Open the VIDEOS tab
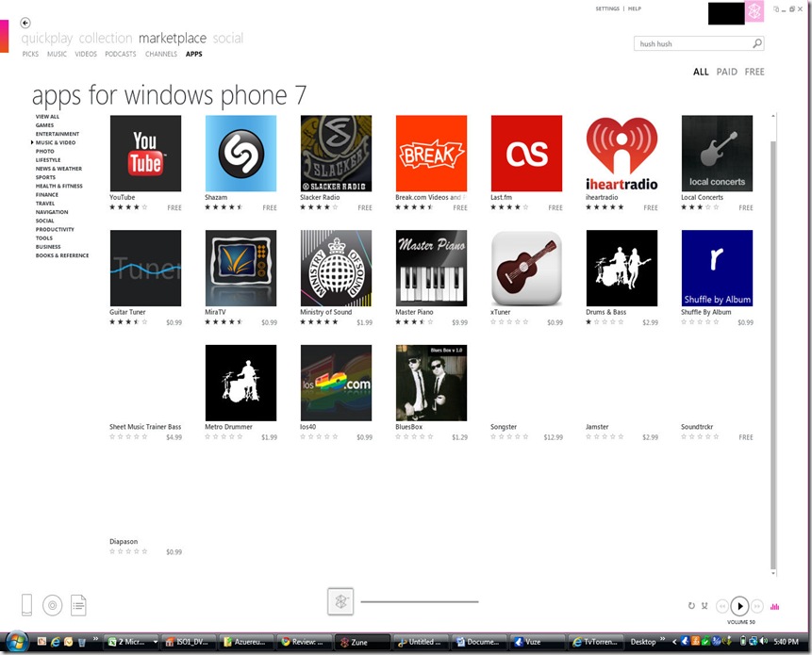812x655 pixels. 86,54
